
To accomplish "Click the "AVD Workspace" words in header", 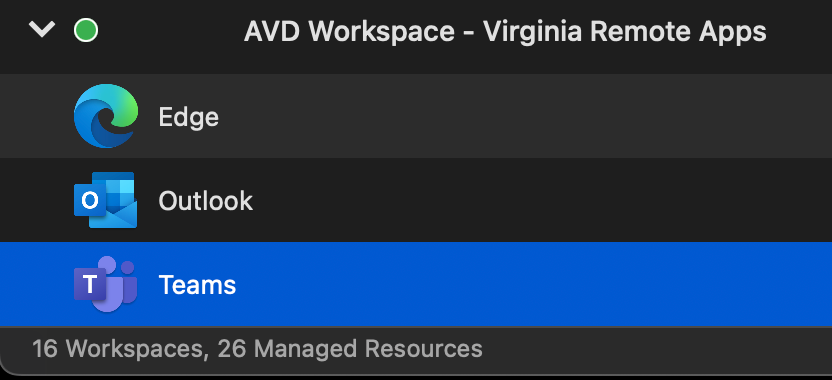I will [x=349, y=32].
